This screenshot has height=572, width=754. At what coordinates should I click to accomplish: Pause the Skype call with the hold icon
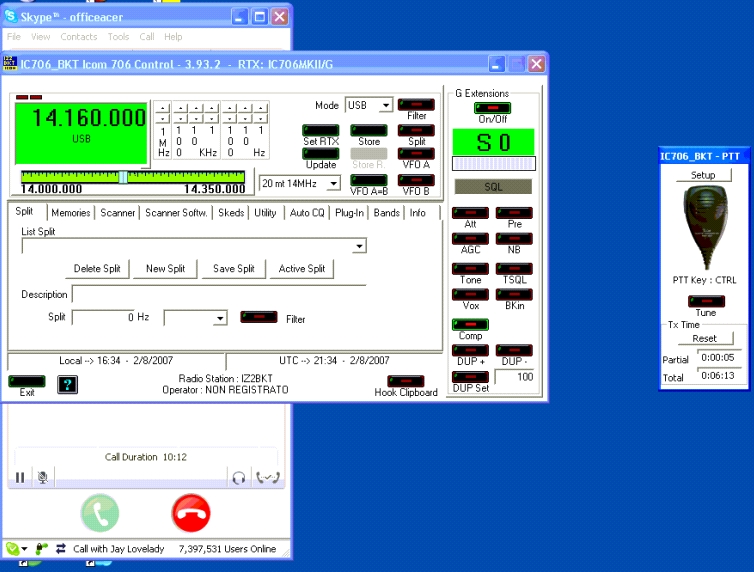tap(20, 477)
